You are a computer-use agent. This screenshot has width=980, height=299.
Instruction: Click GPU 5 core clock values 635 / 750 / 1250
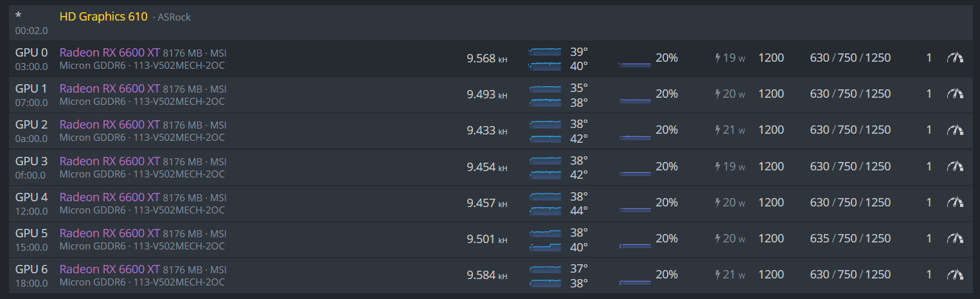[850, 239]
